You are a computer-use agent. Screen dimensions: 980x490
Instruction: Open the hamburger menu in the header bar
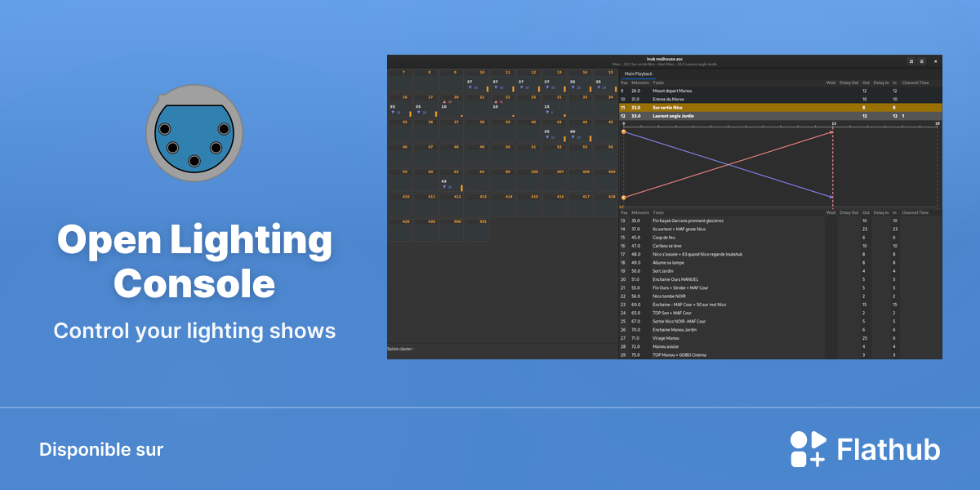(922, 61)
